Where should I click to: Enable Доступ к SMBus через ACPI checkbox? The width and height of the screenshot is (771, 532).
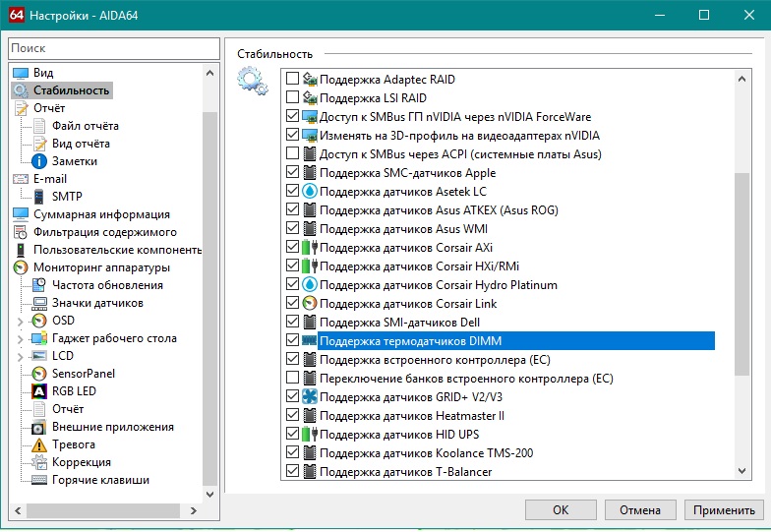point(292,154)
